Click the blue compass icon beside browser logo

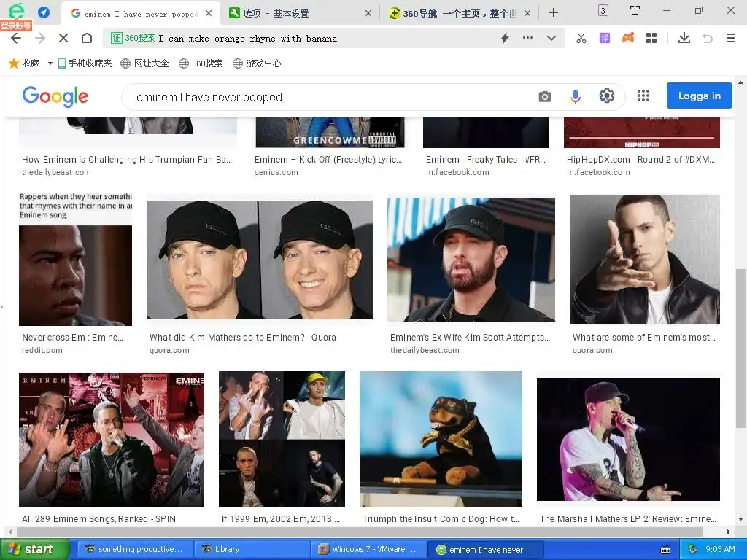[x=44, y=12]
